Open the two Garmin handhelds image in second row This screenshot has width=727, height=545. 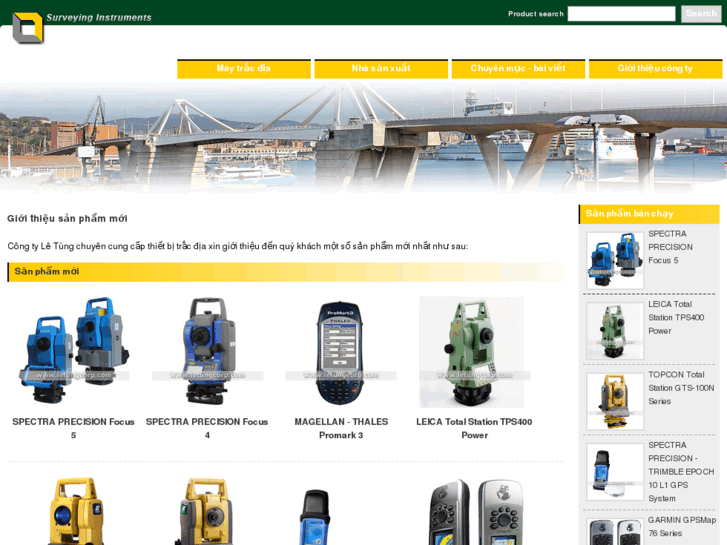(475, 512)
